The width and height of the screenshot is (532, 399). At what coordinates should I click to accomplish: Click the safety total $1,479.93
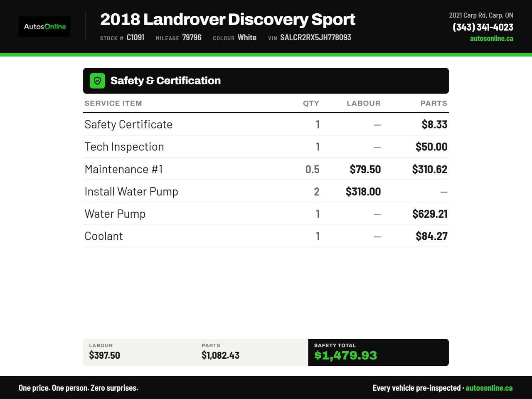[345, 355]
